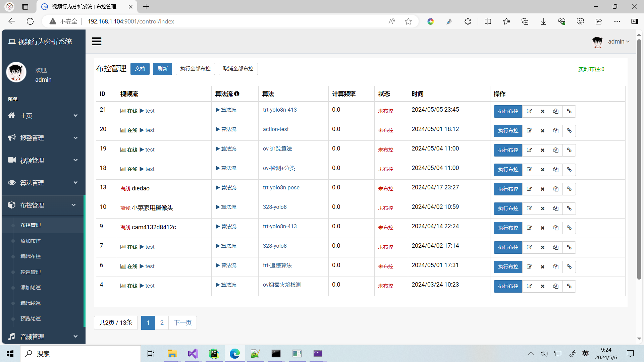
Task: Click offline camera name 小菜家用摄像头
Action: coord(152,208)
